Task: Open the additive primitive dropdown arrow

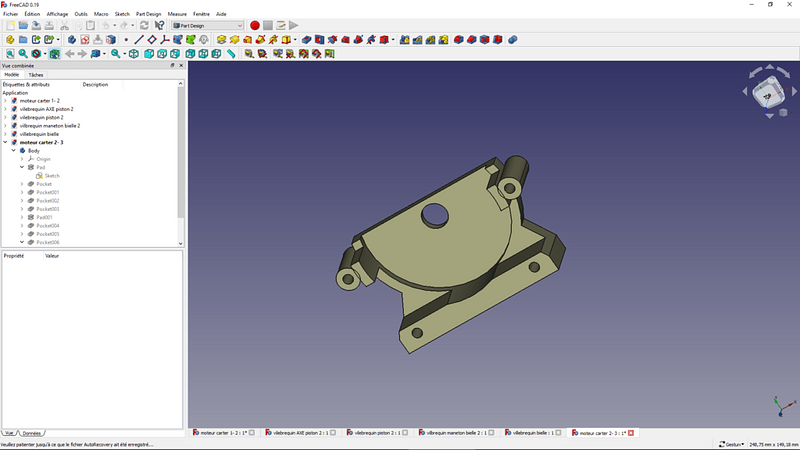Action: [x=295, y=40]
